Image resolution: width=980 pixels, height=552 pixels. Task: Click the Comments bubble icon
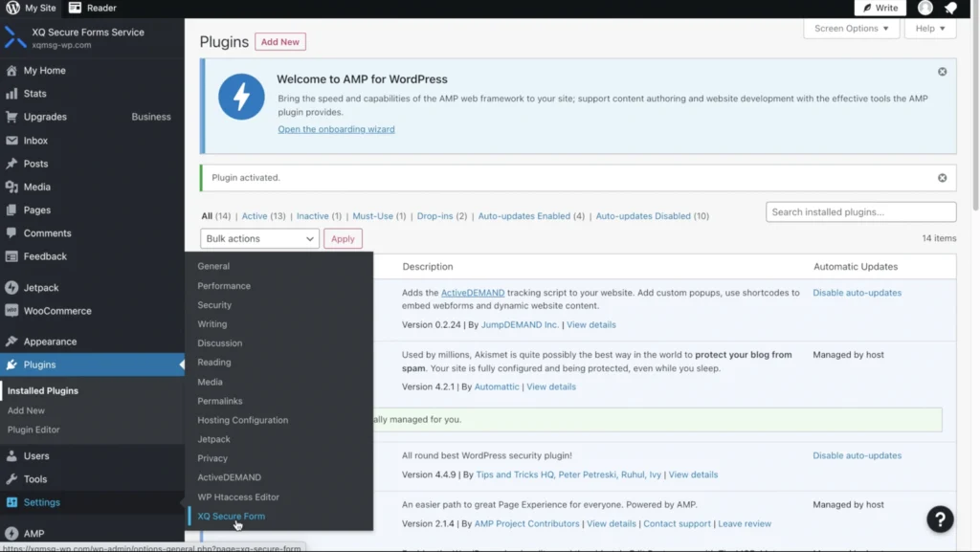11,232
